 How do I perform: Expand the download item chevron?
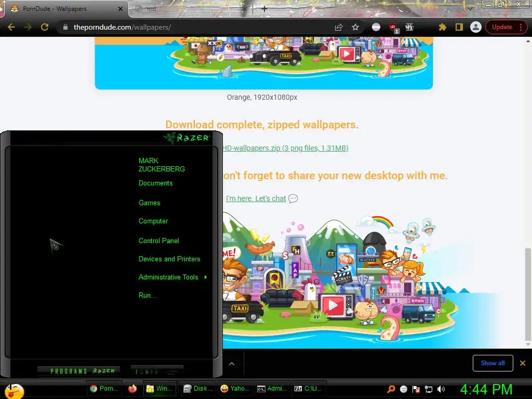(232, 364)
